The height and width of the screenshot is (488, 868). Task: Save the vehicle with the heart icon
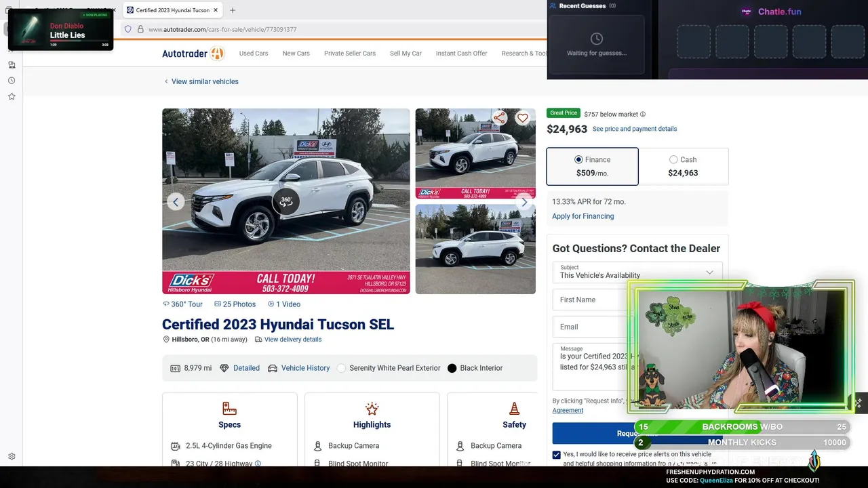click(x=522, y=118)
